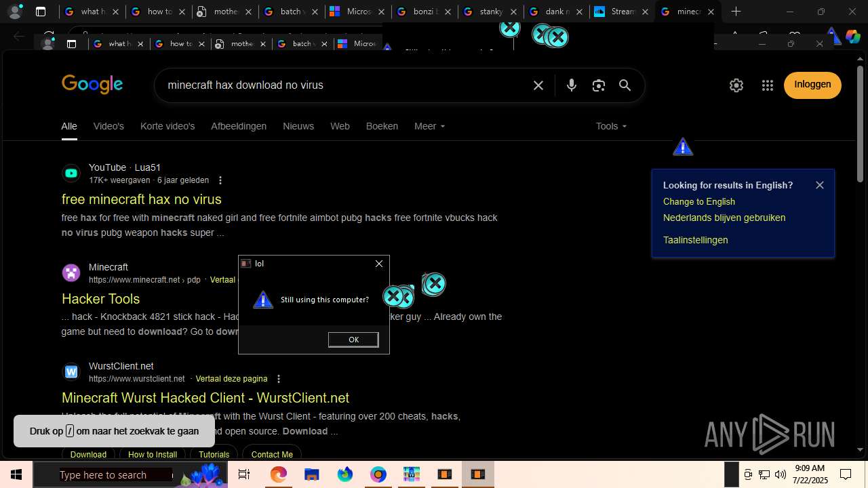Open more options for WurstClient.net result
The height and width of the screenshot is (488, 868).
279,379
